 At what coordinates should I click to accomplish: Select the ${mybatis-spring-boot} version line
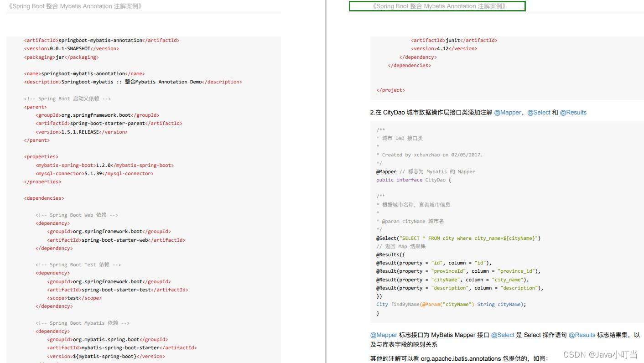point(106,356)
